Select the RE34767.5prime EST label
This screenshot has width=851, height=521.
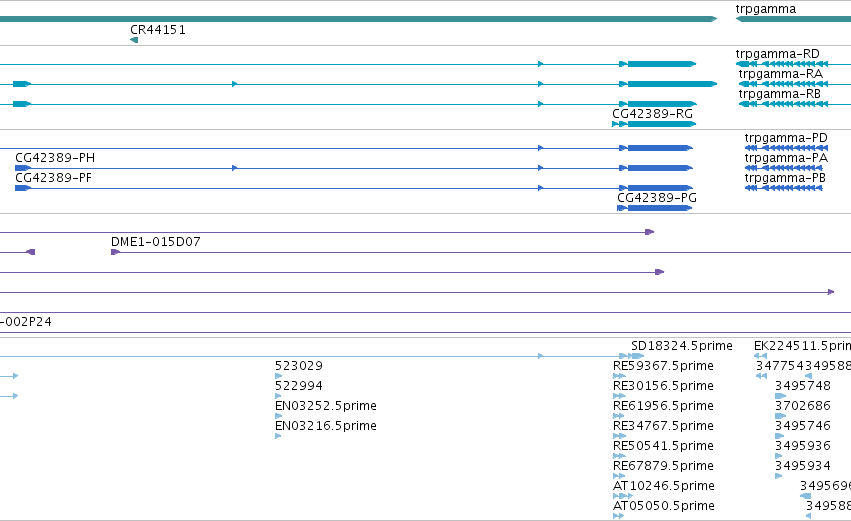(663, 426)
